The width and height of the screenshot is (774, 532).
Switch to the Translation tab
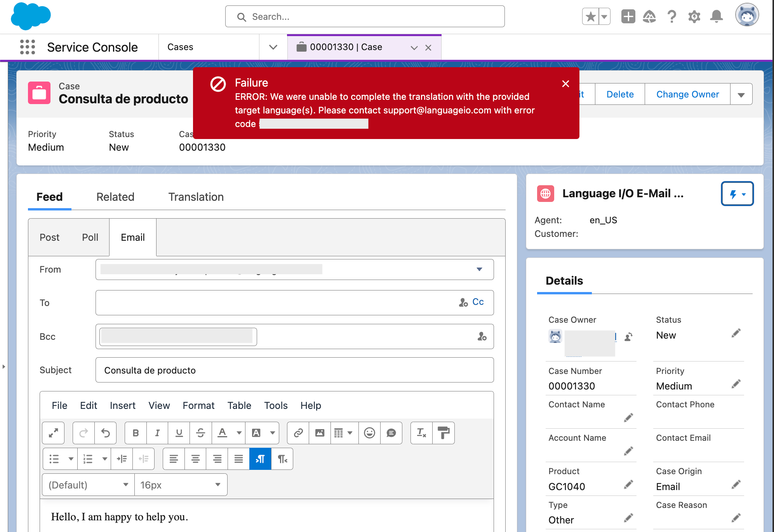point(196,197)
